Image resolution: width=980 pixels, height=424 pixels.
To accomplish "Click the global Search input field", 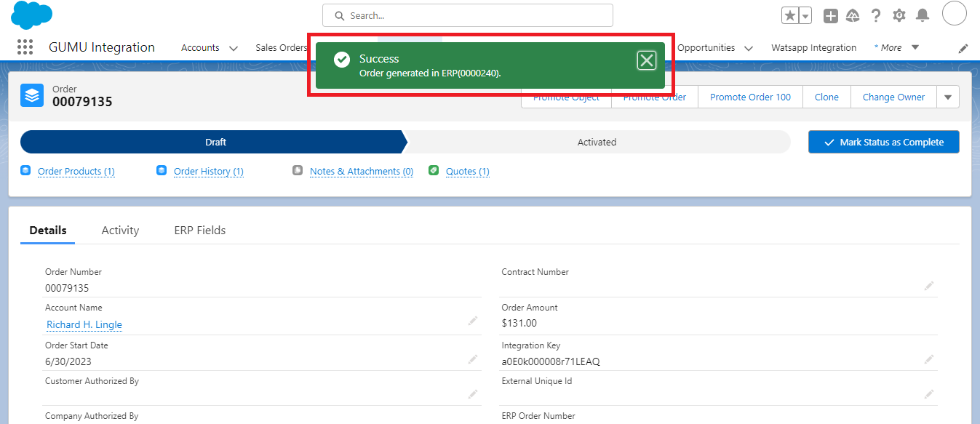I will (x=467, y=15).
